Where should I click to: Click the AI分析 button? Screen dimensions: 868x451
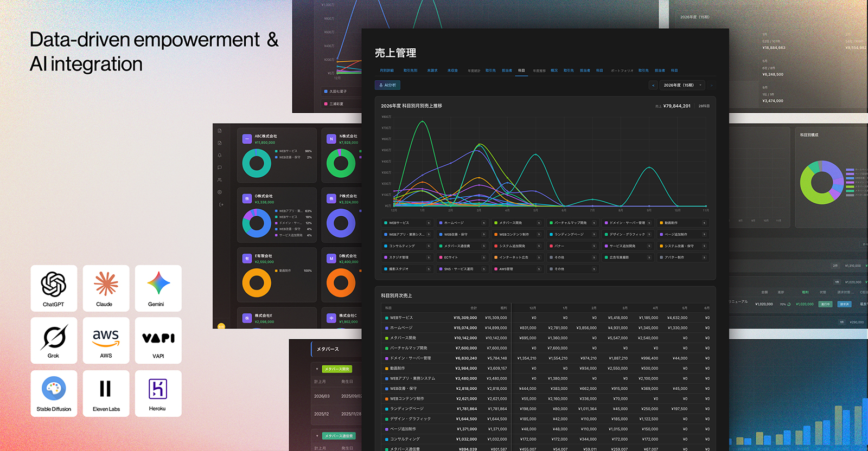click(388, 85)
